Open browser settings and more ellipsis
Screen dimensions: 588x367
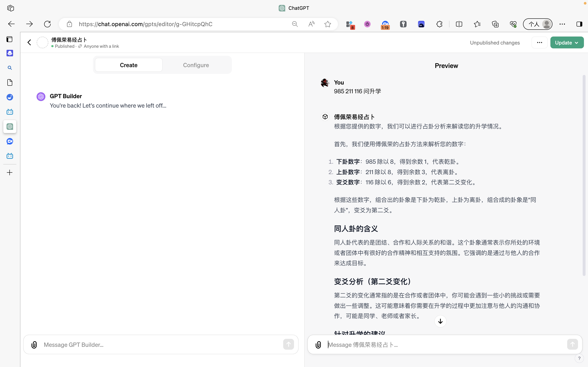click(x=562, y=24)
